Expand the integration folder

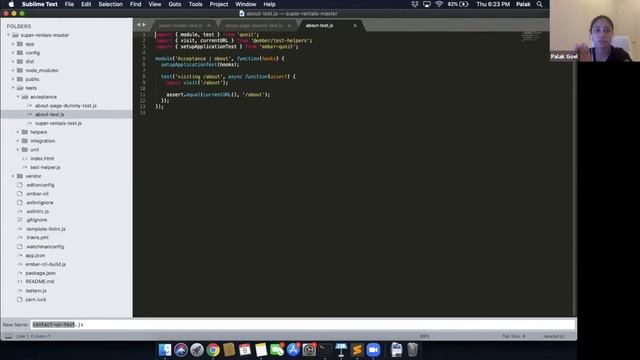pyautogui.click(x=18, y=141)
